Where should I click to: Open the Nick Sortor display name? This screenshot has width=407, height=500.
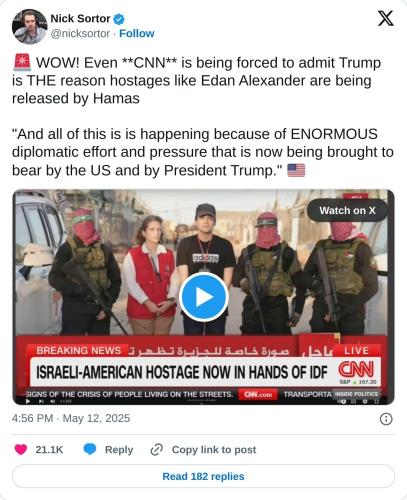[x=80, y=19]
